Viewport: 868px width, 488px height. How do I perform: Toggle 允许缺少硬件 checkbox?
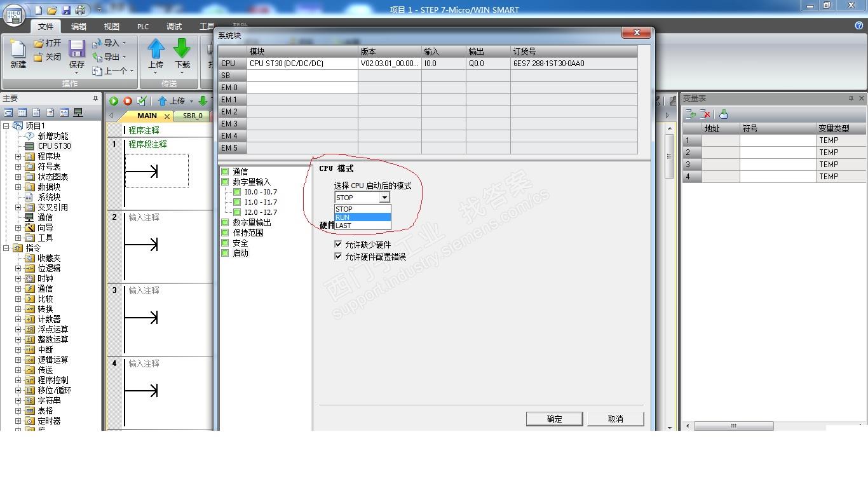tap(338, 245)
